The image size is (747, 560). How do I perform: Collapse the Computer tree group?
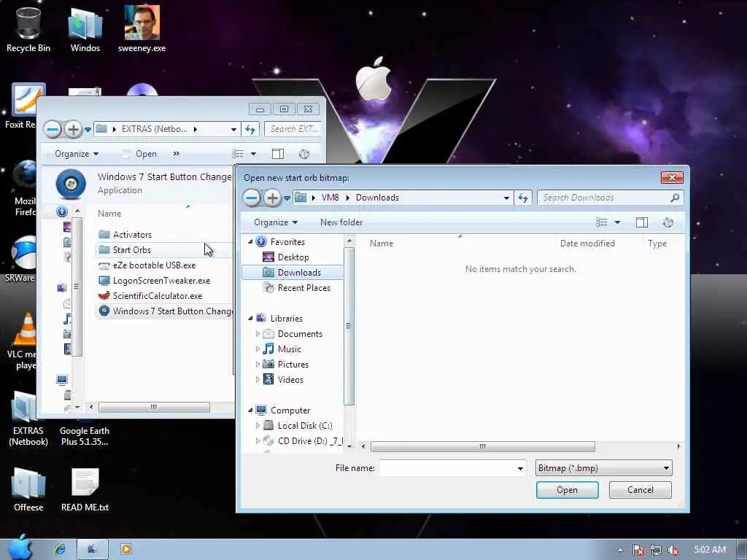(250, 410)
